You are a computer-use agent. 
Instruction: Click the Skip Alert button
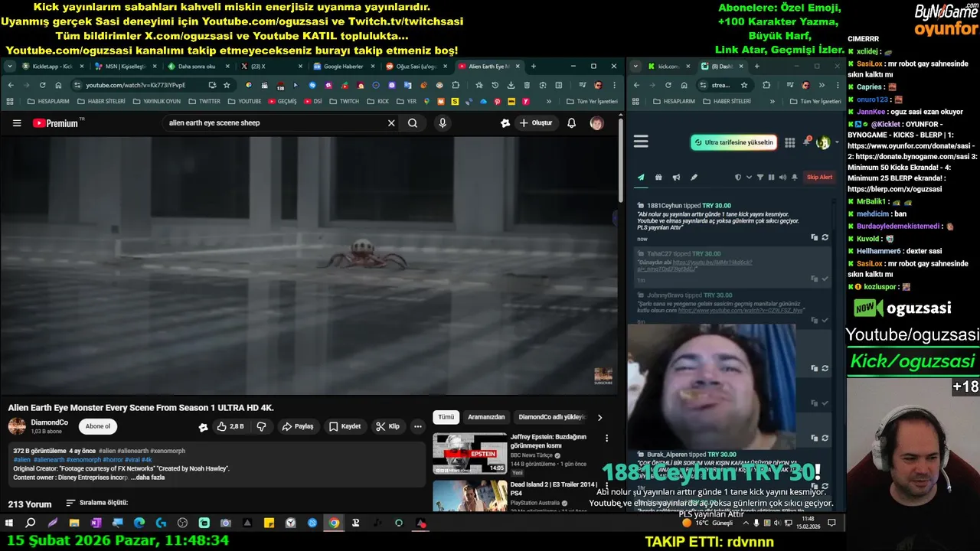click(819, 178)
